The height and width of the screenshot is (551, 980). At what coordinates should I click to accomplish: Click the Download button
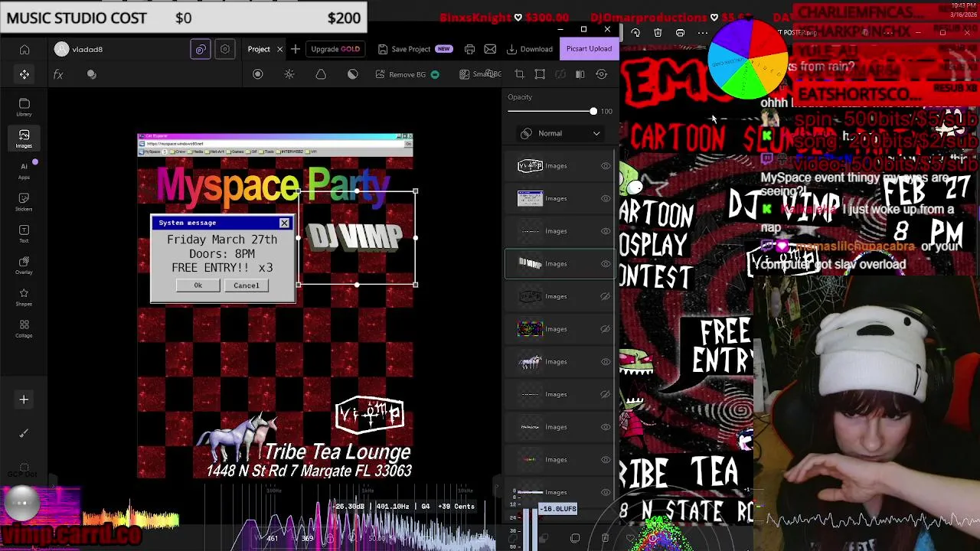(530, 49)
